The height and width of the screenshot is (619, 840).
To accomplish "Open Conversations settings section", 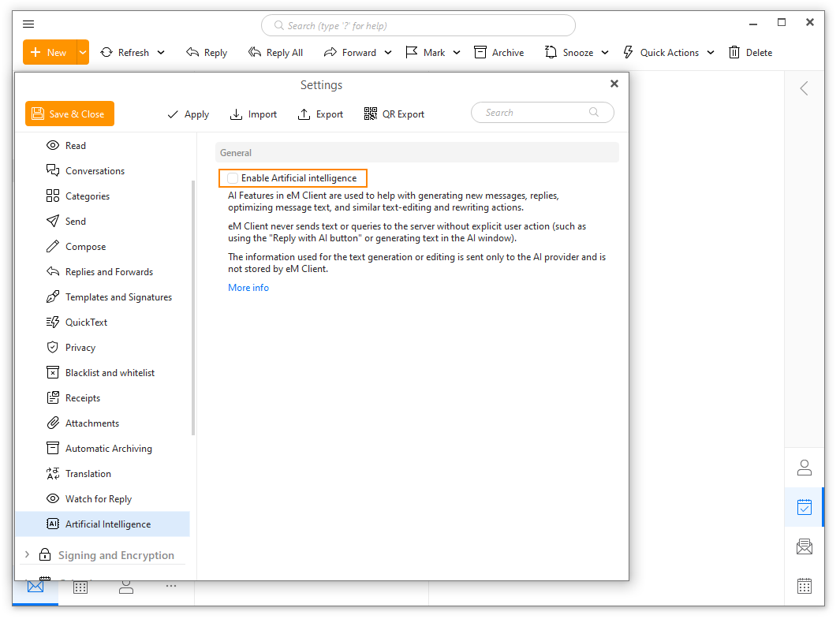I will pyautogui.click(x=103, y=171).
